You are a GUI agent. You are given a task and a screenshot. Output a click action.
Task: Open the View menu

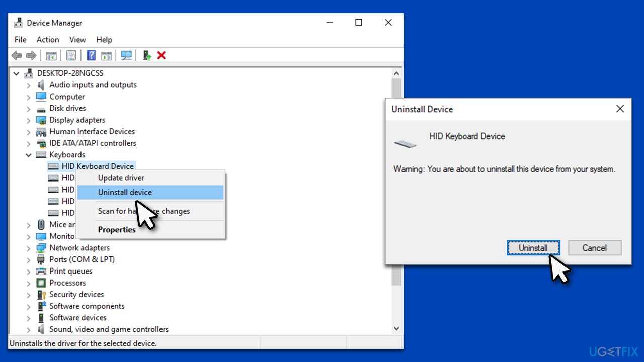click(x=77, y=39)
